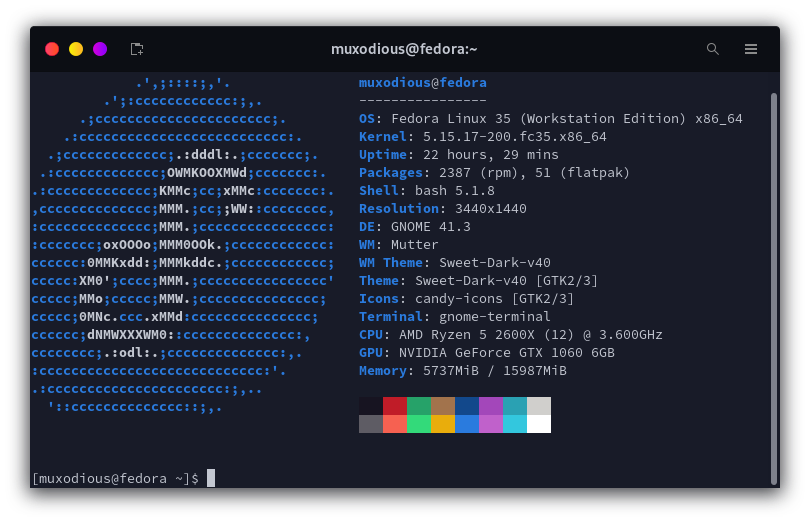Image resolution: width=810 pixels, height=522 pixels.
Task: Click the black color block
Action: point(371,406)
